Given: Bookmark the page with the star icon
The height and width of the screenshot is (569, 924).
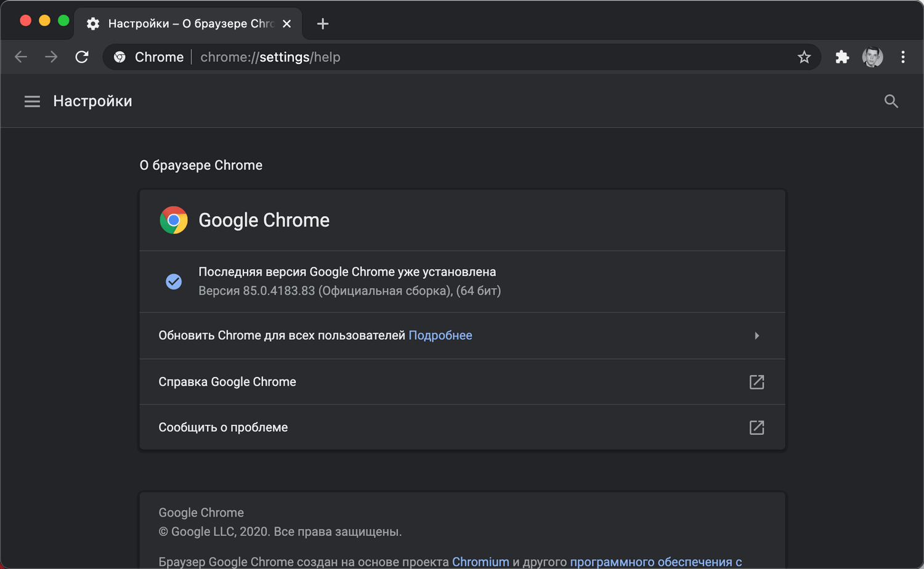Looking at the screenshot, I should 804,57.
